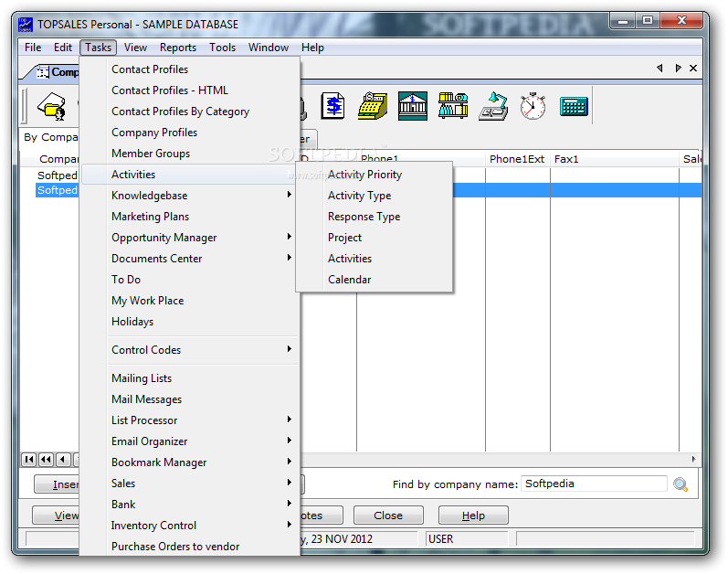Click the Find by company name field
Viewport: 728px width, 574px height.
coord(594,484)
